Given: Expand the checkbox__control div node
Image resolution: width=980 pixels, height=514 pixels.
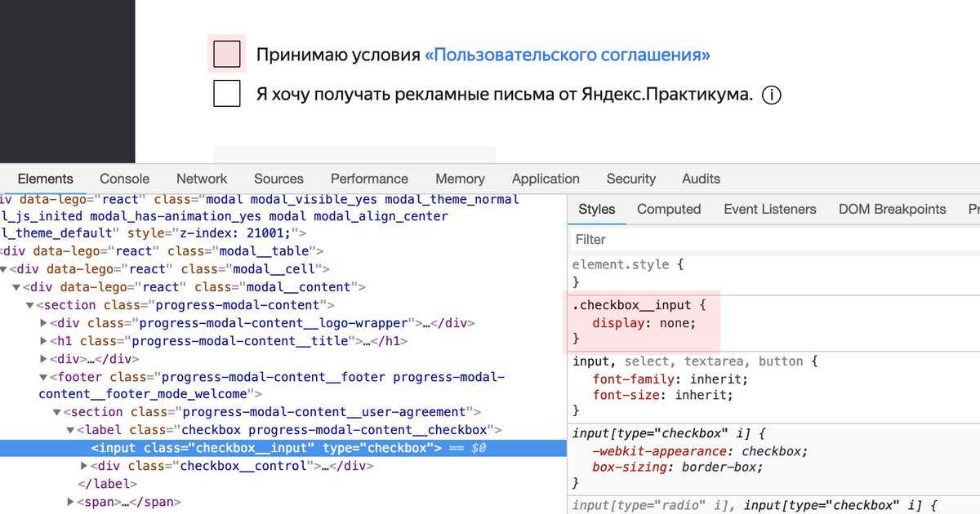Looking at the screenshot, I should [84, 466].
